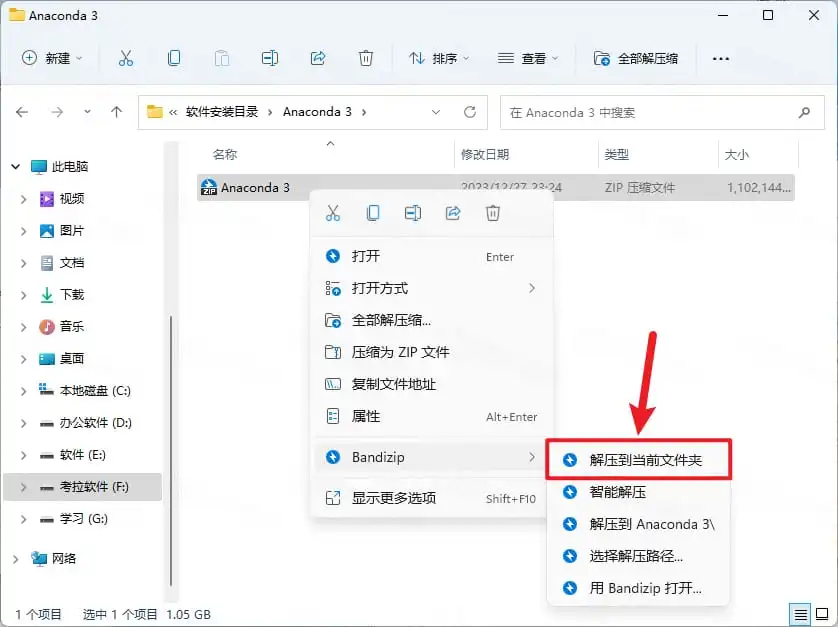The height and width of the screenshot is (627, 838).
Task: Click the Cut icon in the top toolbar
Action: click(x=126, y=58)
